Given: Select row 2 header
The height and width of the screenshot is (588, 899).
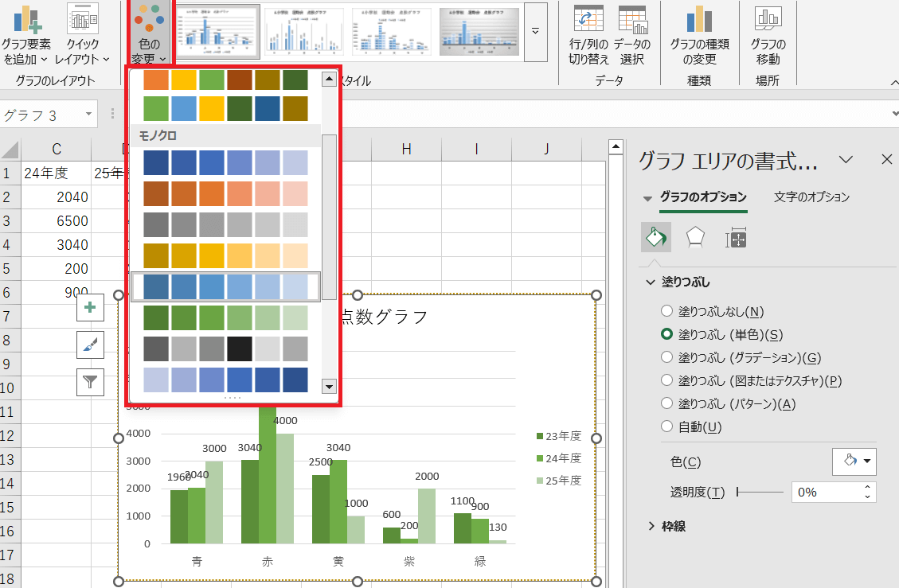Looking at the screenshot, I should [x=7, y=197].
